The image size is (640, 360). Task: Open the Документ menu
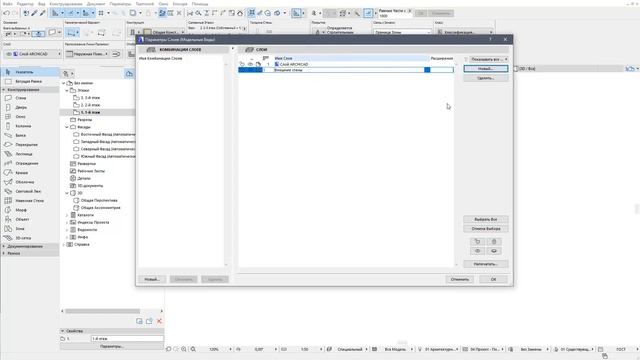pos(96,4)
